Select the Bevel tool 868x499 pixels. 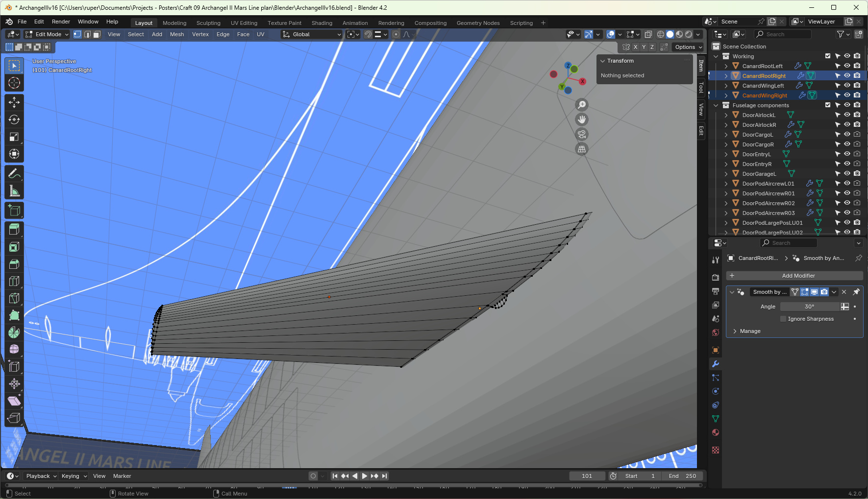point(14,264)
